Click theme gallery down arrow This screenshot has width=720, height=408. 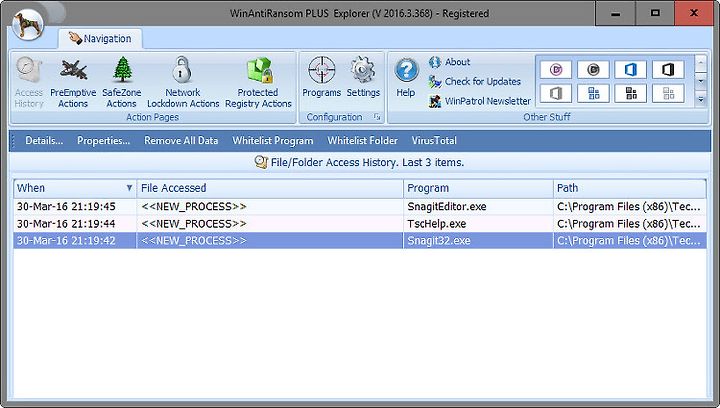(x=701, y=82)
